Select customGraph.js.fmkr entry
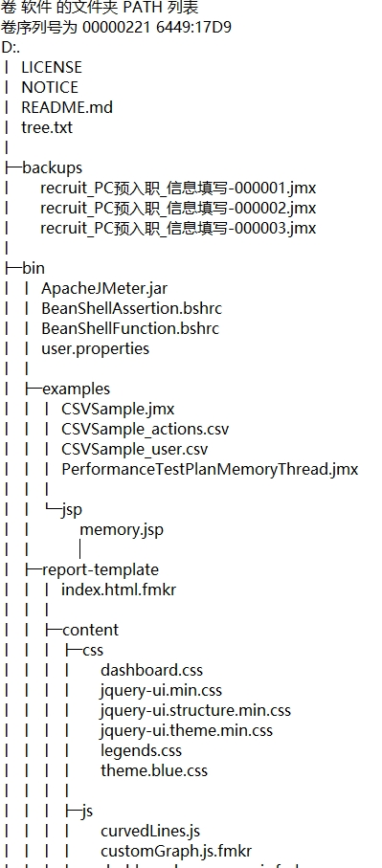 point(176,851)
